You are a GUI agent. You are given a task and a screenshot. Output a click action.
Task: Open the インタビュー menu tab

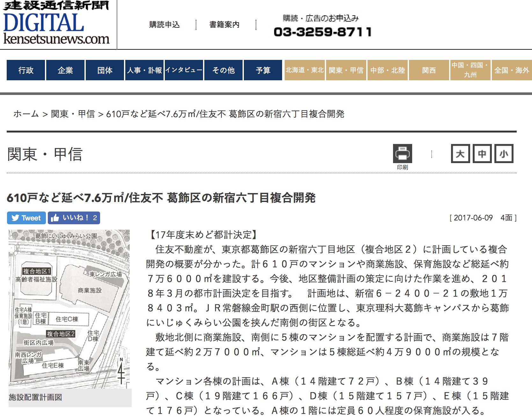[x=184, y=70]
